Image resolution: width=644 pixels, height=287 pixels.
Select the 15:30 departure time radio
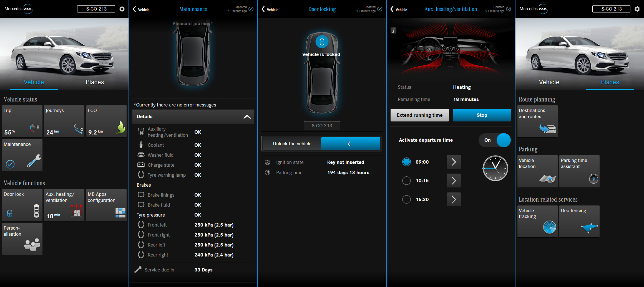406,199
